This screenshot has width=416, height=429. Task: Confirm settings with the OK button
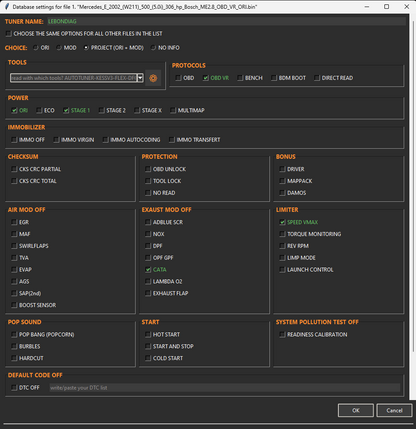(x=356, y=410)
